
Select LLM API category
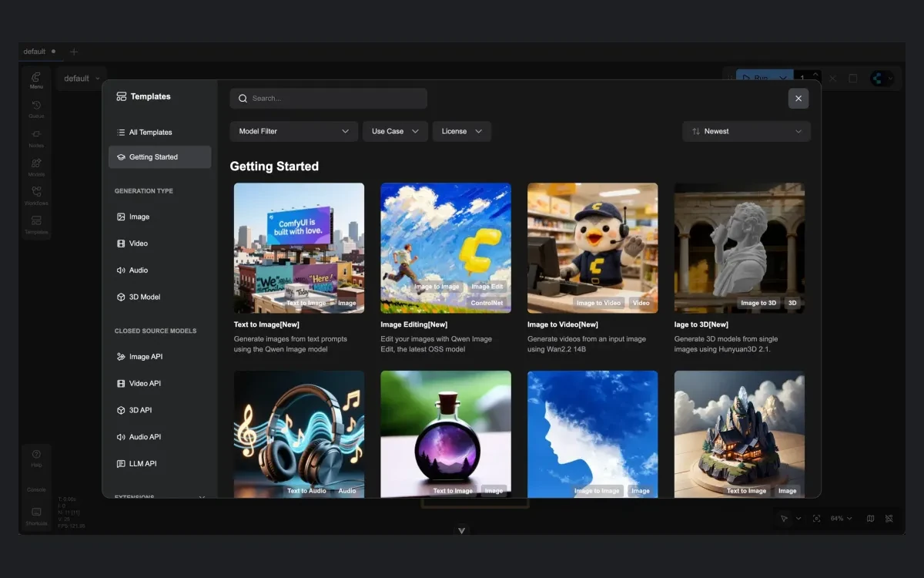[159, 464]
